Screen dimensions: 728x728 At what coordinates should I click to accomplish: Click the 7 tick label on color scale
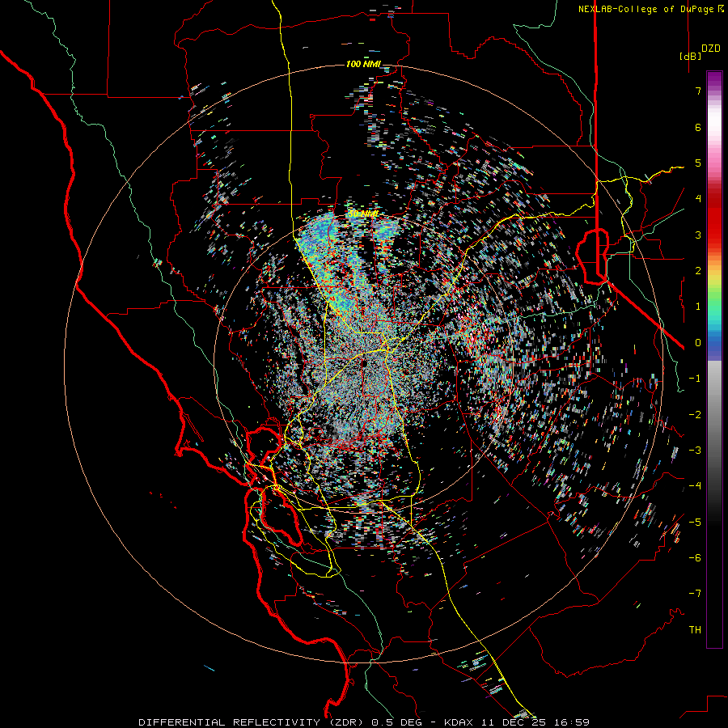pos(698,91)
